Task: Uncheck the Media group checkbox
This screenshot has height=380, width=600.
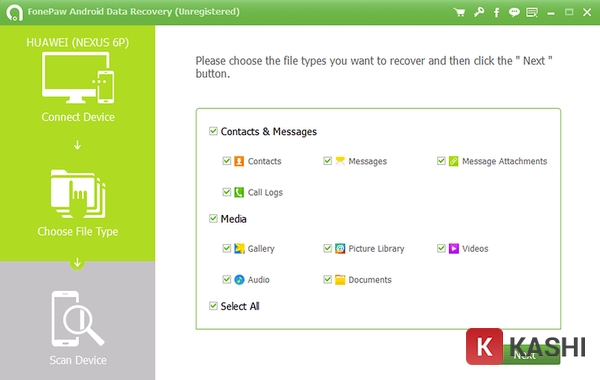Action: pos(213,219)
